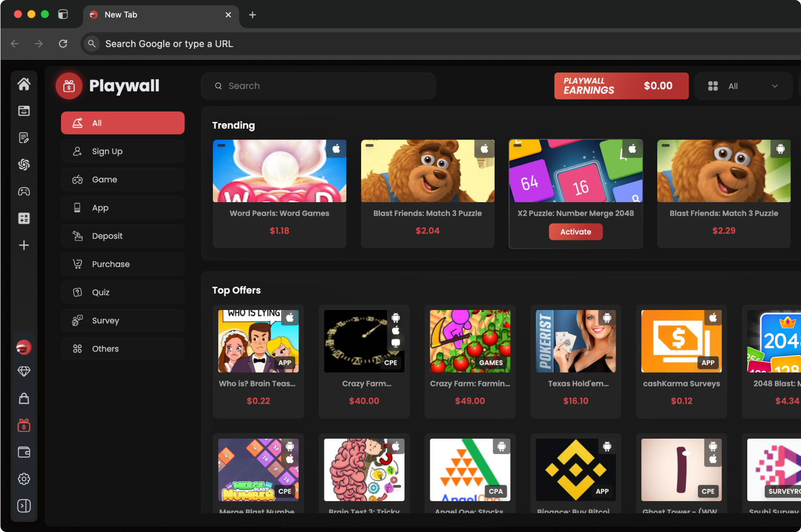
Task: Click the sidebar collapse panel icon
Action: click(x=24, y=506)
